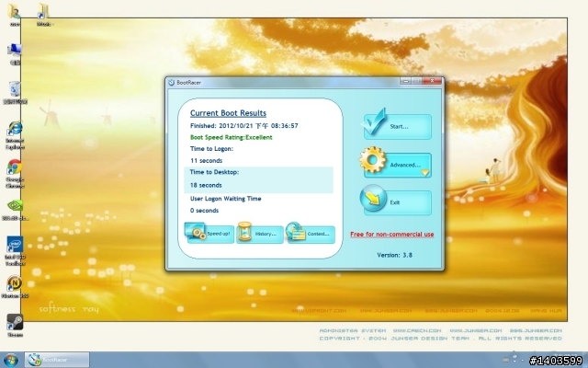
Task: Open the Advanced options button
Action: [398, 166]
